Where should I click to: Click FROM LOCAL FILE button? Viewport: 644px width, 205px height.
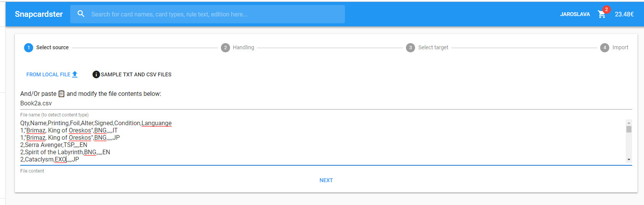52,74
